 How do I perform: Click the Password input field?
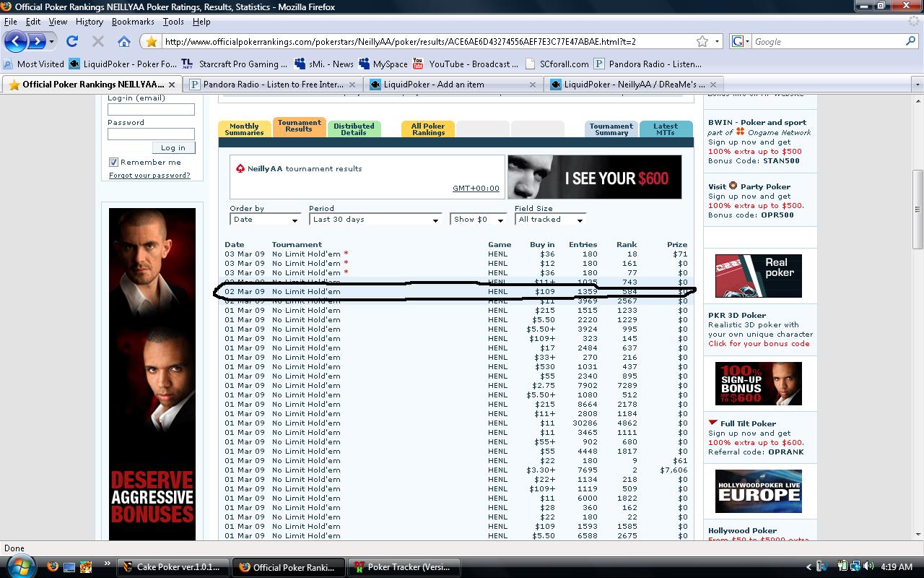point(151,134)
